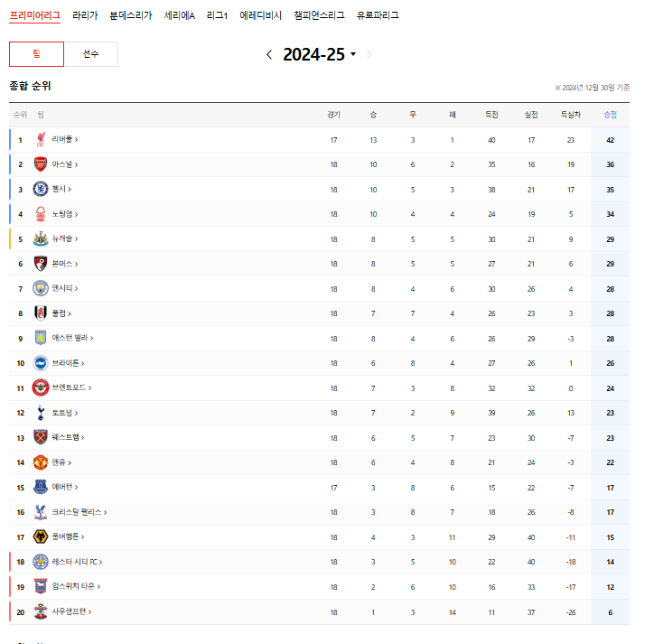Screen dimensions: 645x644
Task: Click the Manchester United crest
Action: click(x=41, y=462)
